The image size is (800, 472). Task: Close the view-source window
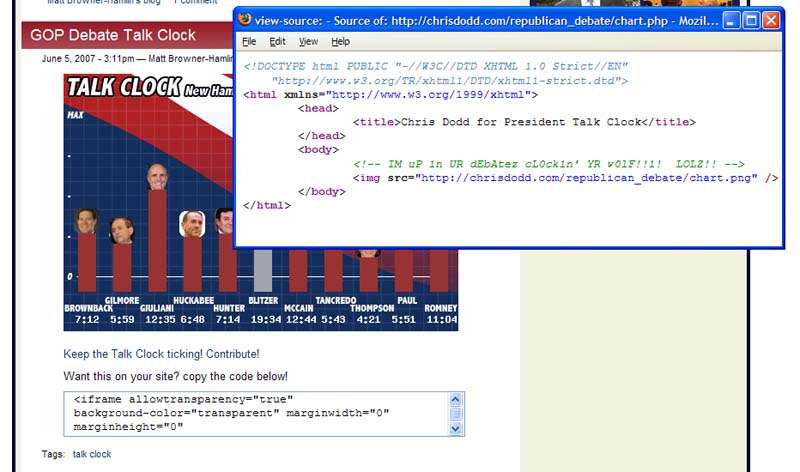[x=771, y=20]
